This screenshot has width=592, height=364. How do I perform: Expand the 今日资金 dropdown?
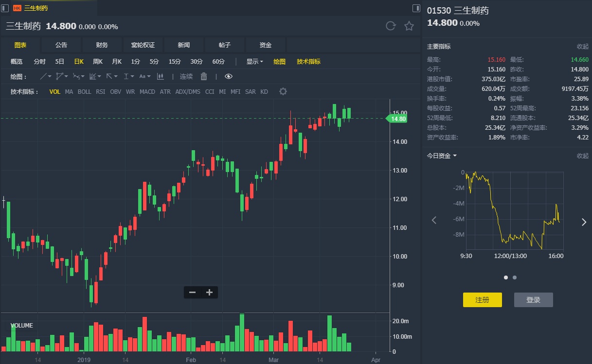coord(442,156)
